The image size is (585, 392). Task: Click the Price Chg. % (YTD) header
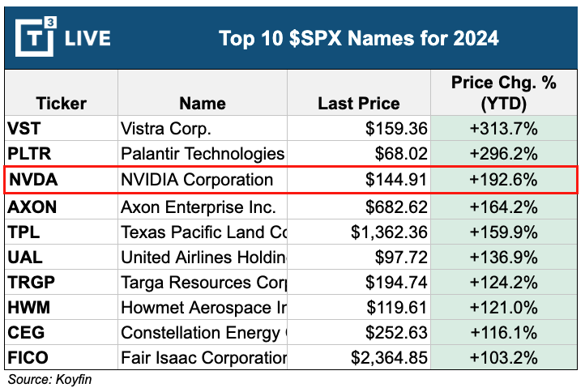[x=502, y=93]
